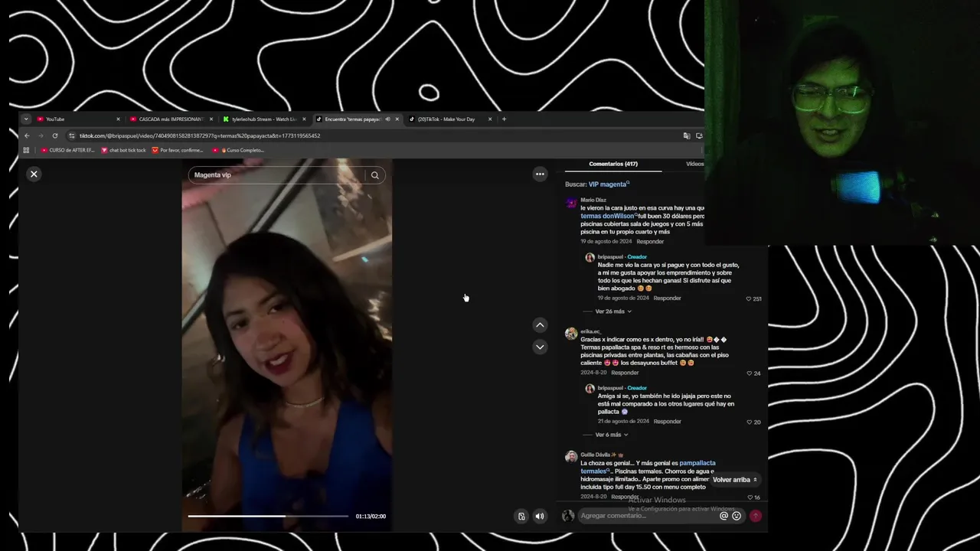Open Curso Completo bookmark
Screen dimensions: 980x551
coord(238,150)
